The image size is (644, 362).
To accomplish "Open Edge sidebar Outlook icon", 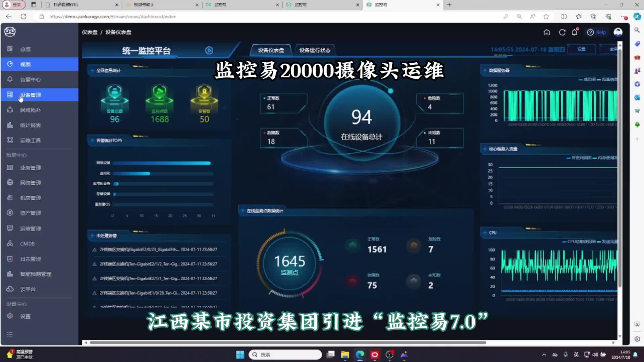I will [x=637, y=97].
